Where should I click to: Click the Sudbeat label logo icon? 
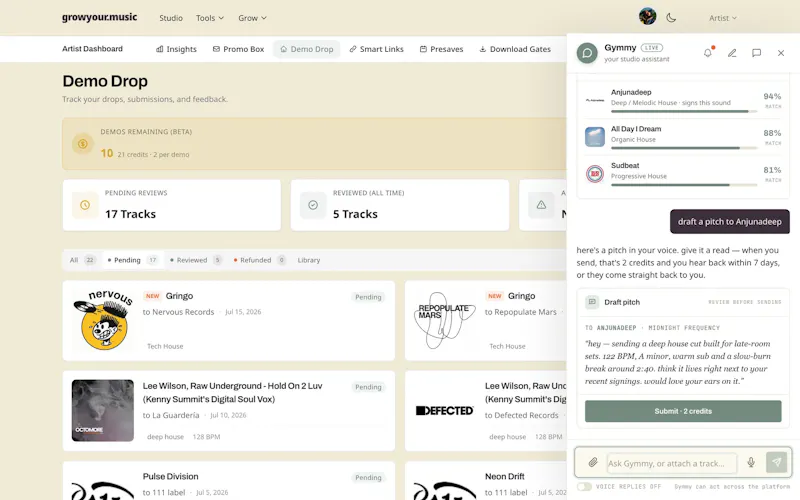click(595, 173)
